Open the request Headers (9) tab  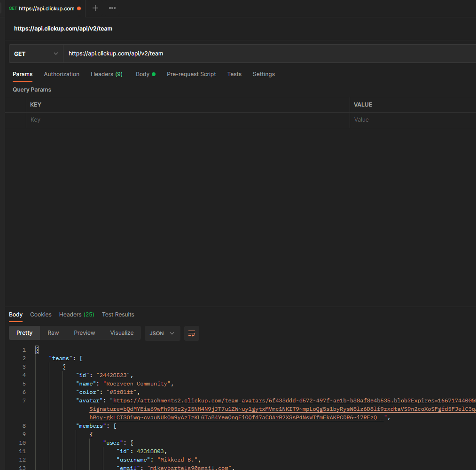(x=107, y=74)
